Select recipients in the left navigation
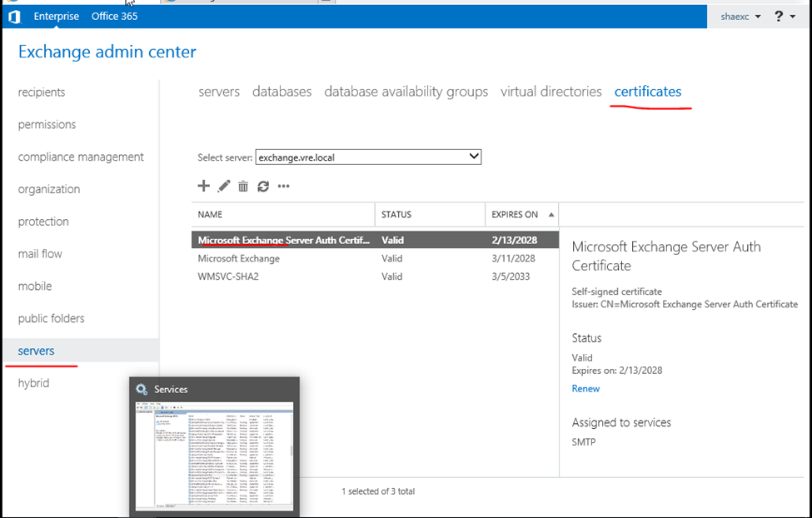 [42, 92]
